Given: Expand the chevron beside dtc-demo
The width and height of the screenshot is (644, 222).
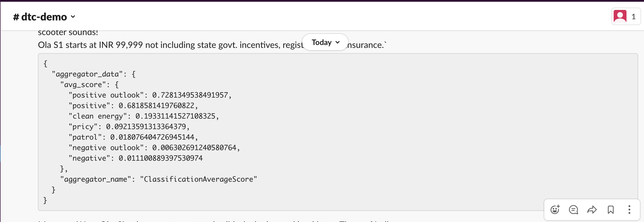Looking at the screenshot, I should [73, 17].
